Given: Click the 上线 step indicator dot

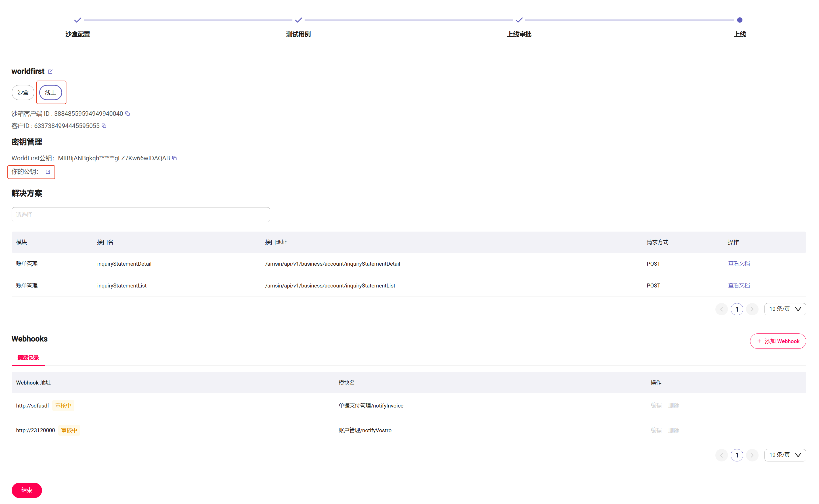Looking at the screenshot, I should (x=739, y=20).
